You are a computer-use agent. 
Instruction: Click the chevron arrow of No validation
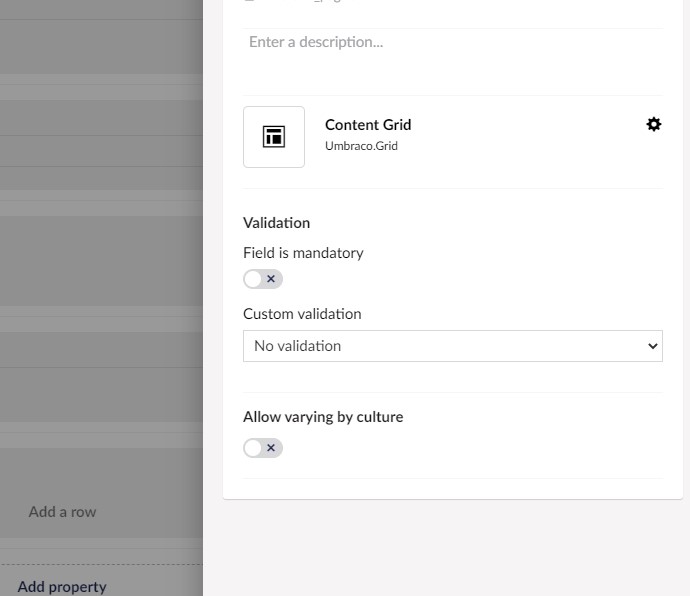pyautogui.click(x=653, y=346)
